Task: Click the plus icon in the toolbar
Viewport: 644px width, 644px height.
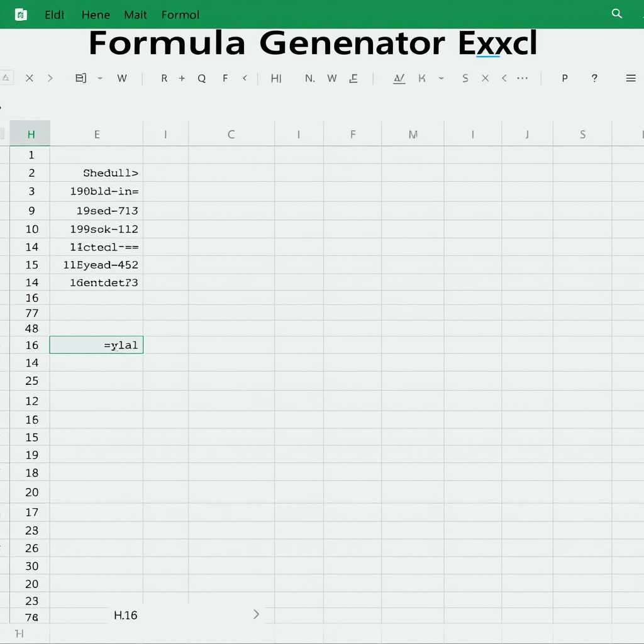Action: (182, 78)
